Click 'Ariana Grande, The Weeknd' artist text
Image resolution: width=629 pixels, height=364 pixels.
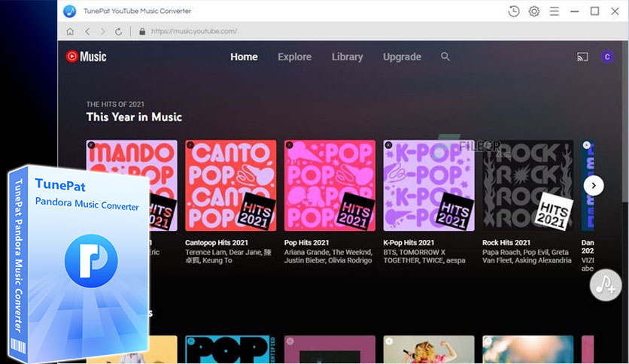(328, 252)
